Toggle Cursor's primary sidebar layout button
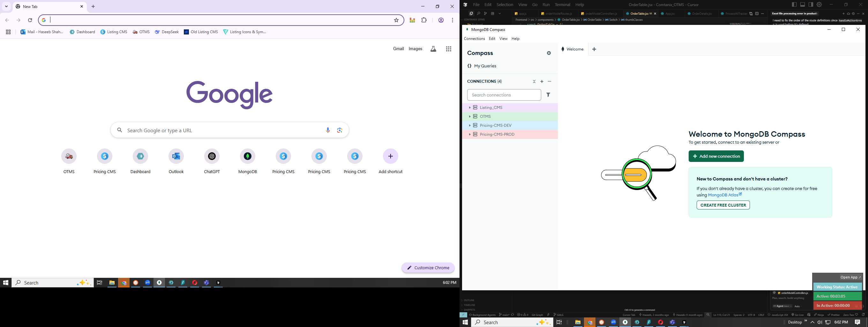 [x=794, y=5]
